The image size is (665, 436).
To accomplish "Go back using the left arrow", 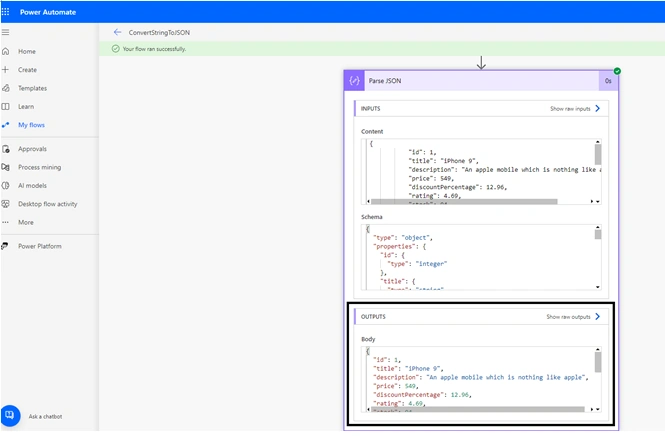I will click(117, 32).
